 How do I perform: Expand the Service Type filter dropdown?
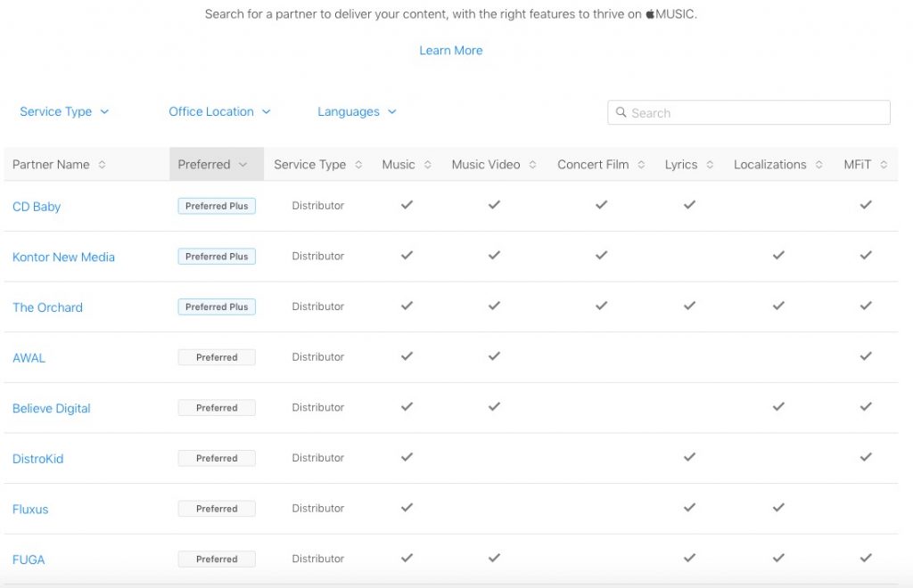pyautogui.click(x=64, y=111)
